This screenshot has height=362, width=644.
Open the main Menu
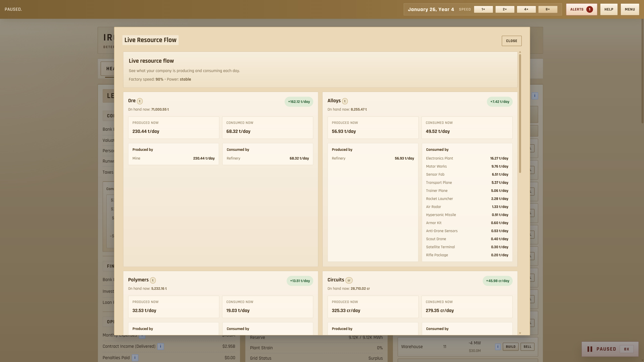coord(630,10)
